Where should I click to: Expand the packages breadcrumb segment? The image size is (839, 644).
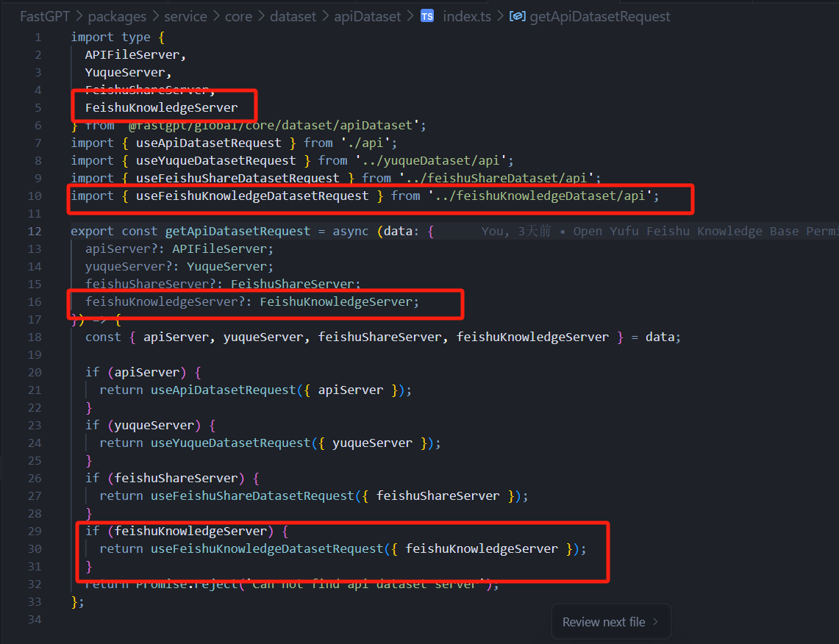point(107,16)
